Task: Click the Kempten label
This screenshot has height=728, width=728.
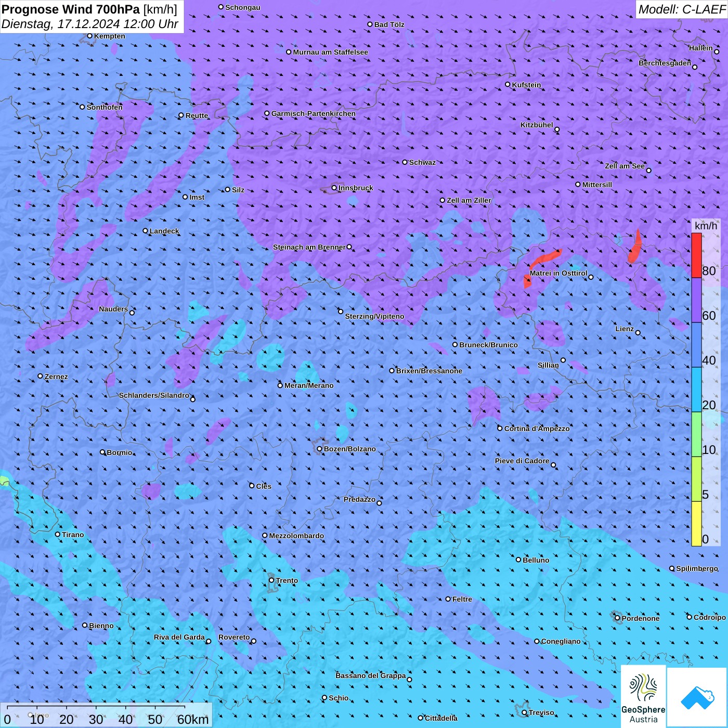Action: (x=110, y=36)
